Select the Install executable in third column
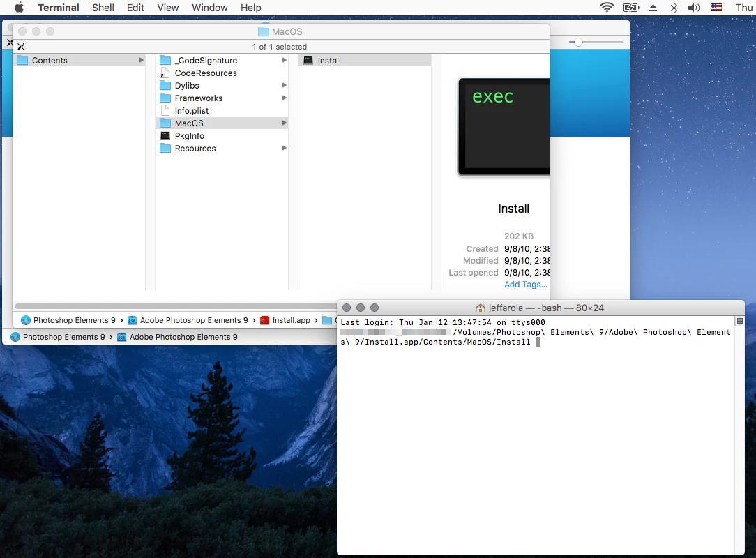The height and width of the screenshot is (558, 756). (x=365, y=60)
